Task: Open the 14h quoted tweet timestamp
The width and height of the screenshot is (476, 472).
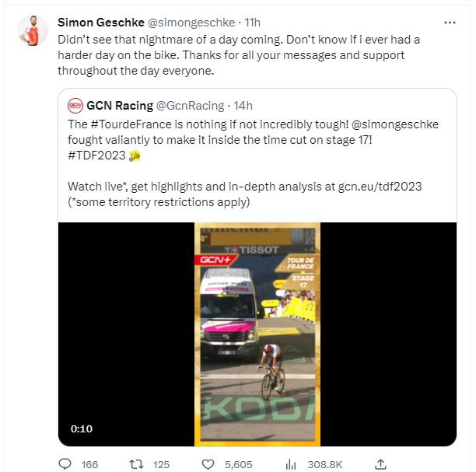Action: click(243, 105)
